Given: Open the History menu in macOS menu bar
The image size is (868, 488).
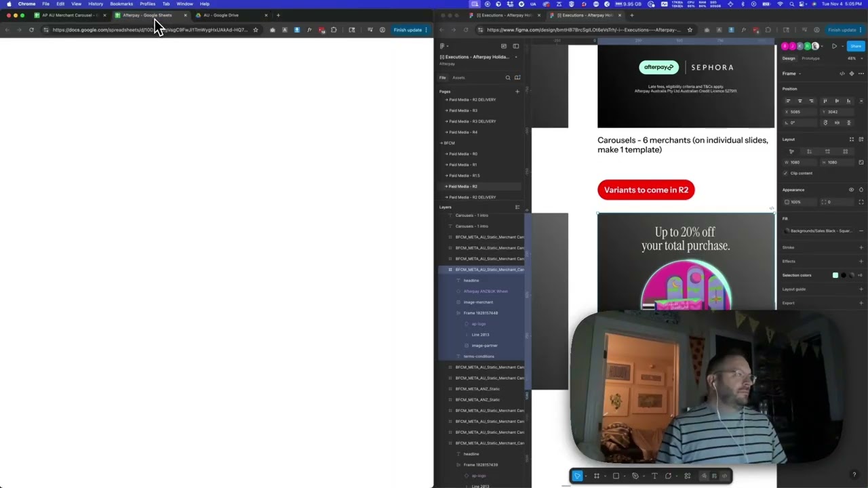Looking at the screenshot, I should click(x=96, y=4).
